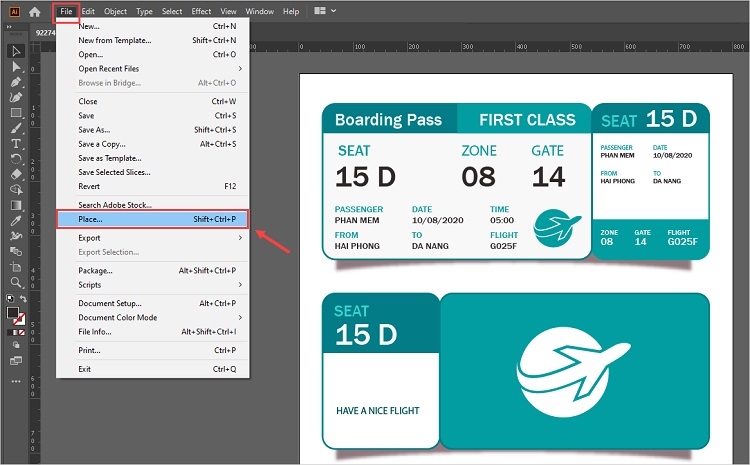The height and width of the screenshot is (465, 750).
Task: Choose Open... menu entry
Action: [153, 55]
